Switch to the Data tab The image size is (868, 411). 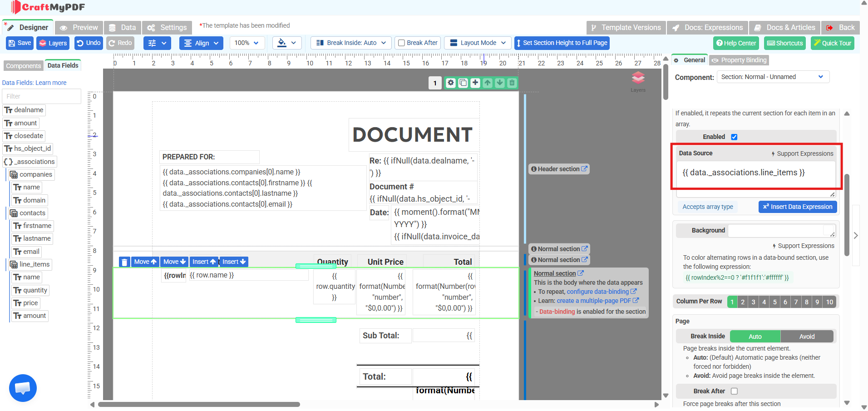click(x=123, y=28)
